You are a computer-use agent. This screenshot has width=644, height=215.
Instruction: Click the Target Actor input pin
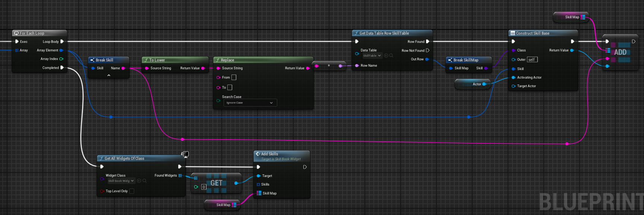pyautogui.click(x=514, y=86)
